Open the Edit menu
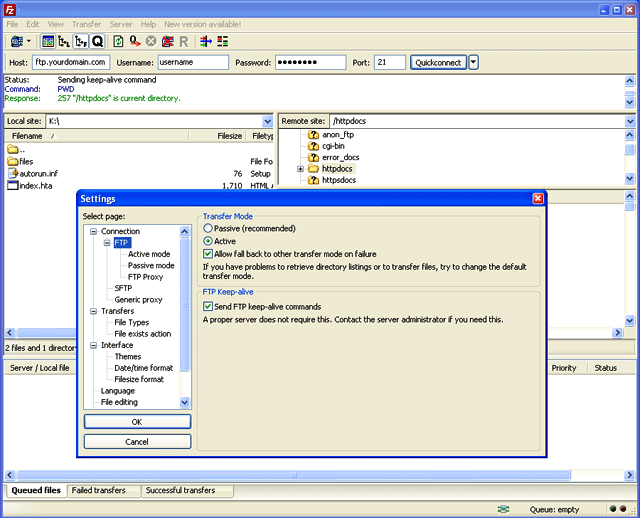Screen dimensions: 640x518 click(x=33, y=24)
